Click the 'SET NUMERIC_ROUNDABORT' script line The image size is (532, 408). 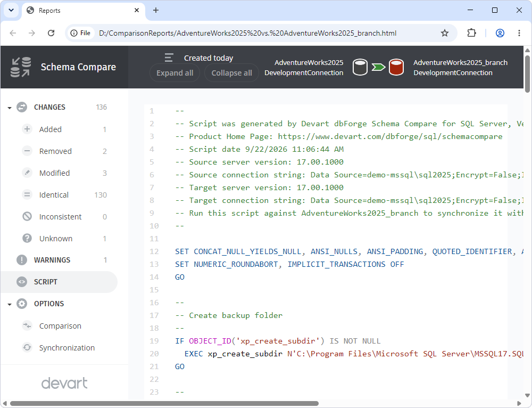289,264
